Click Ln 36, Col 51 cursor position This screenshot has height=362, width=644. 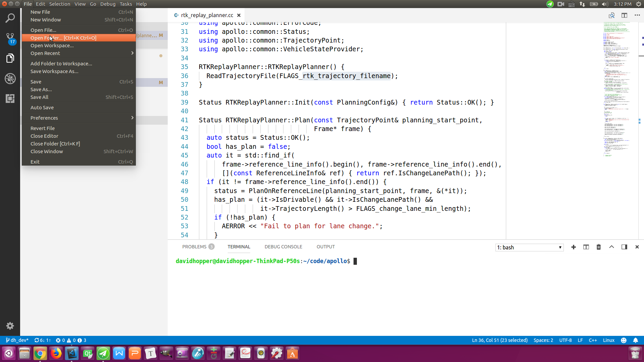(x=500, y=340)
